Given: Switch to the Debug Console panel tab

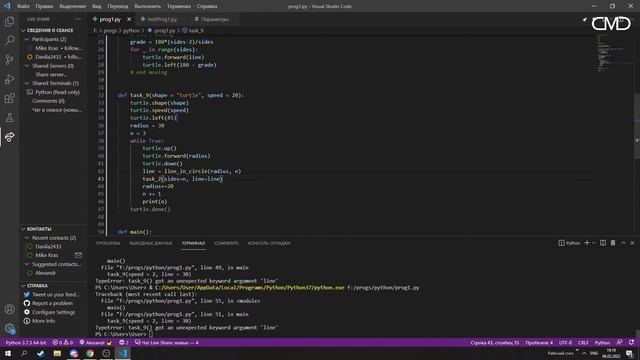Looking at the screenshot, I should pyautogui.click(x=269, y=243).
